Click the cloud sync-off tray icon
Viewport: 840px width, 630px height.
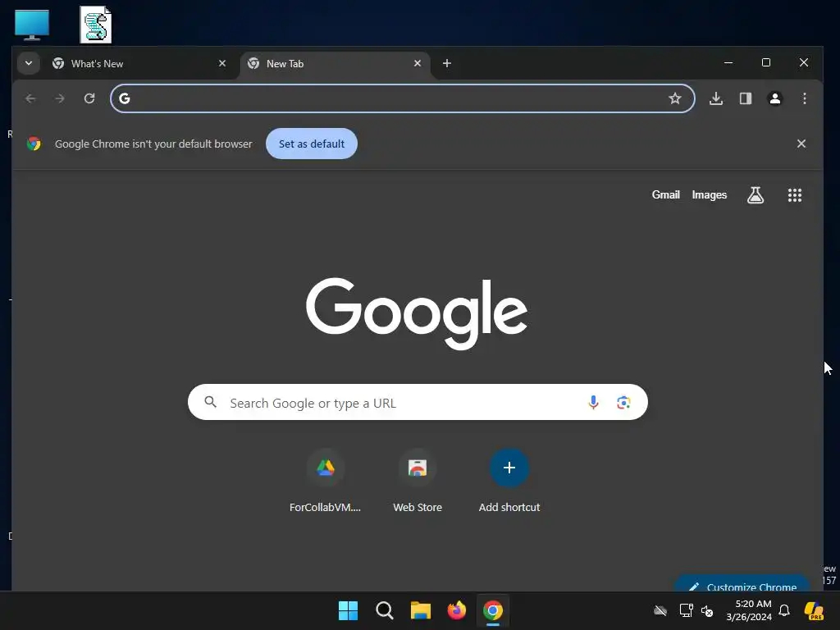pos(660,610)
